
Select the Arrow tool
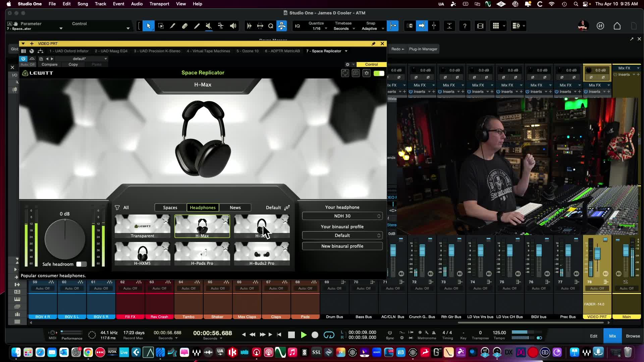coord(149,26)
